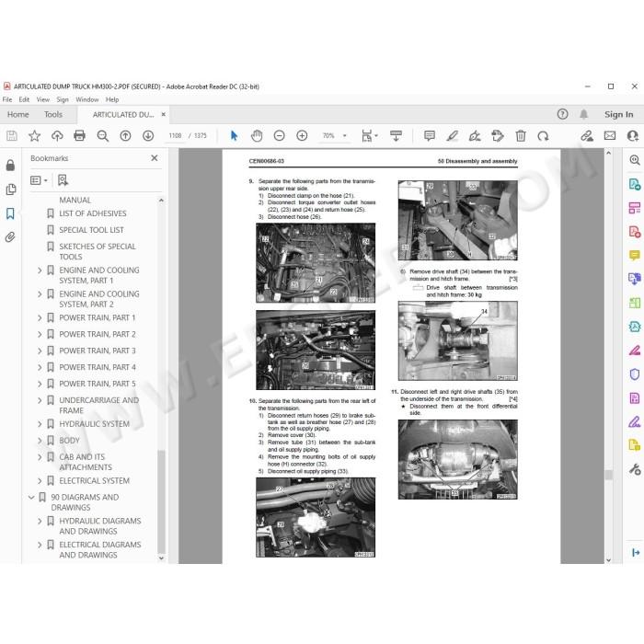Image resolution: width=644 pixels, height=644 pixels.
Task: Click the Zoom out minus icon
Action: (x=280, y=135)
